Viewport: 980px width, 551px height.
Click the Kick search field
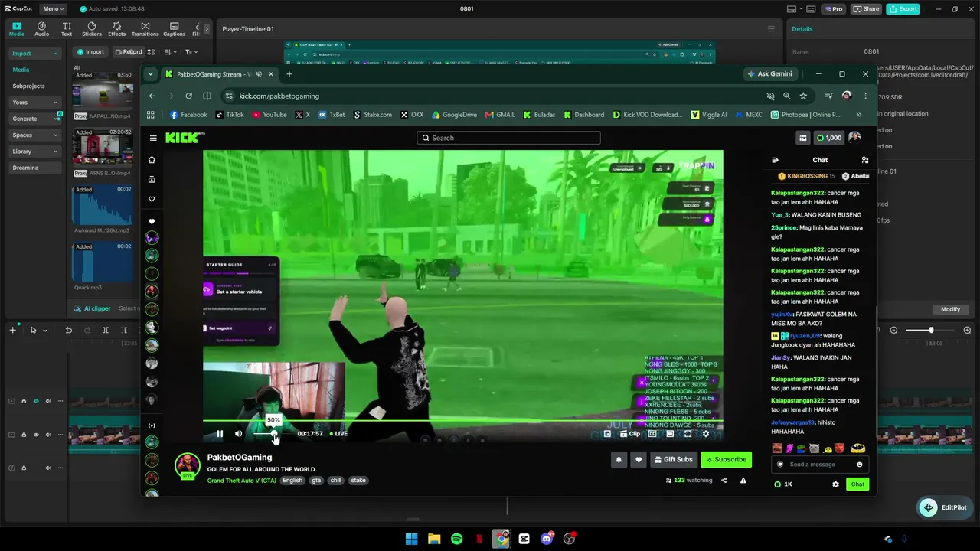pos(508,138)
